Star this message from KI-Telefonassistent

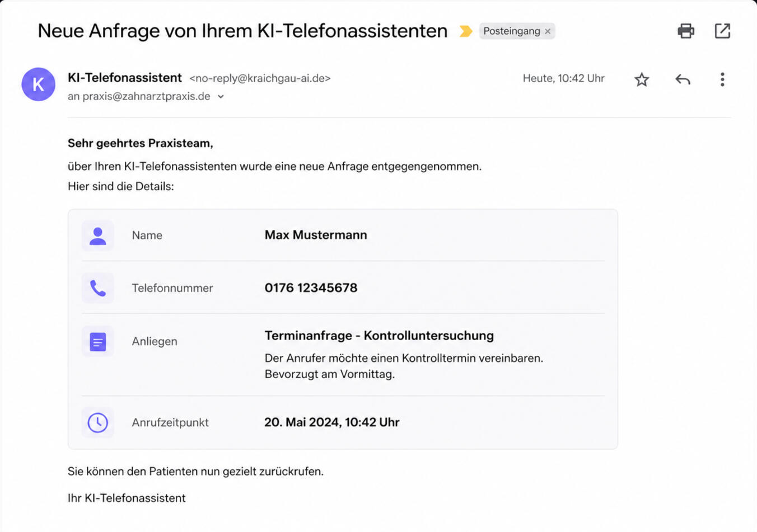[642, 79]
